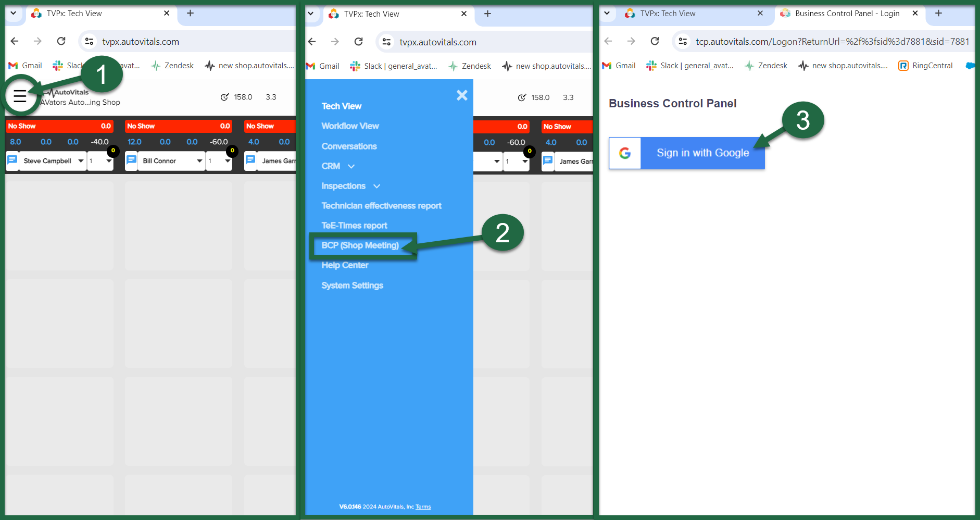Open the RingCentral bookmark

[926, 66]
